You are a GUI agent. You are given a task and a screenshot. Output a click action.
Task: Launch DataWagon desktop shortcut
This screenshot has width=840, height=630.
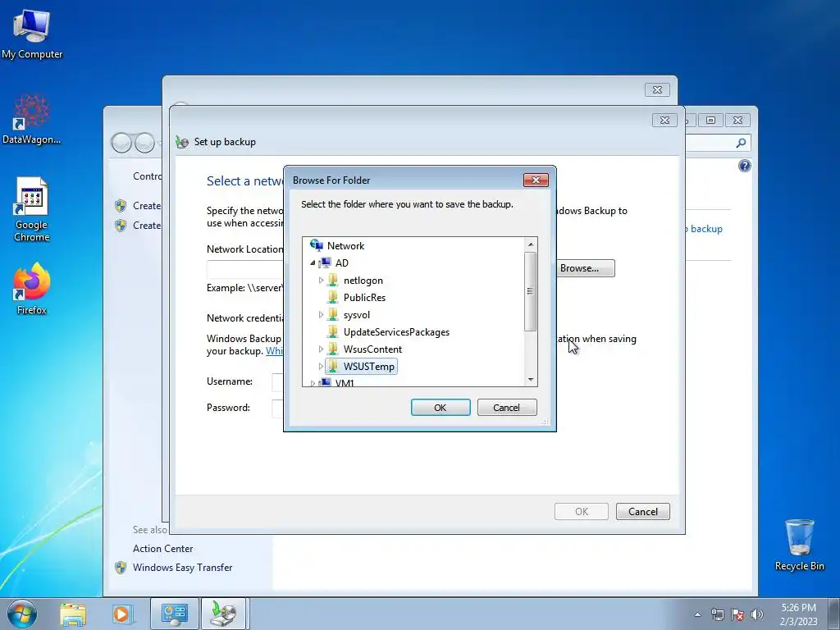(x=32, y=120)
